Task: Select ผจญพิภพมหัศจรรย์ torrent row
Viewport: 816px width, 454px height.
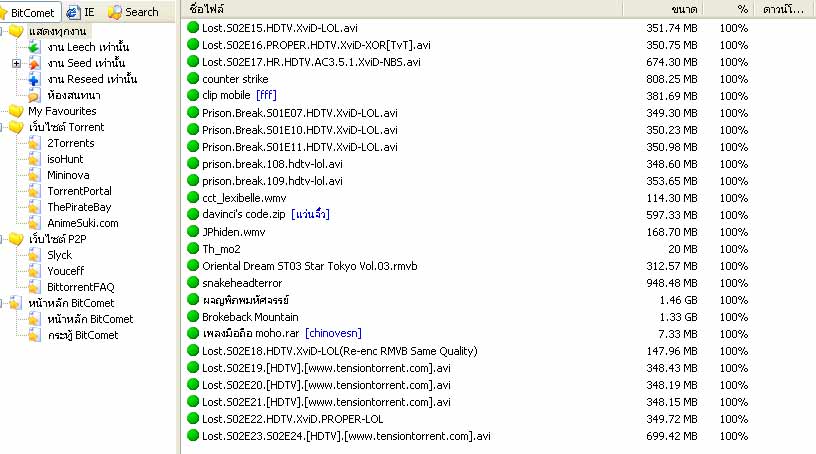Action: [499, 300]
